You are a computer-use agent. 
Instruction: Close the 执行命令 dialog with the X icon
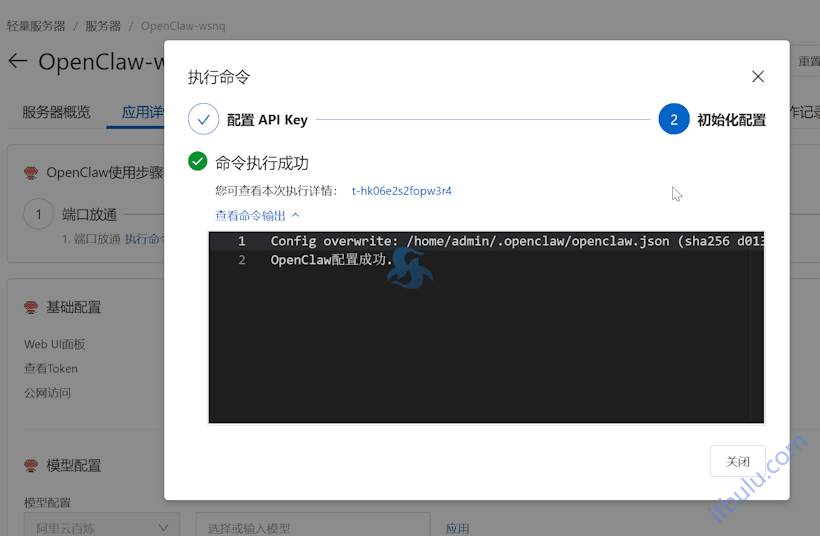click(x=758, y=77)
